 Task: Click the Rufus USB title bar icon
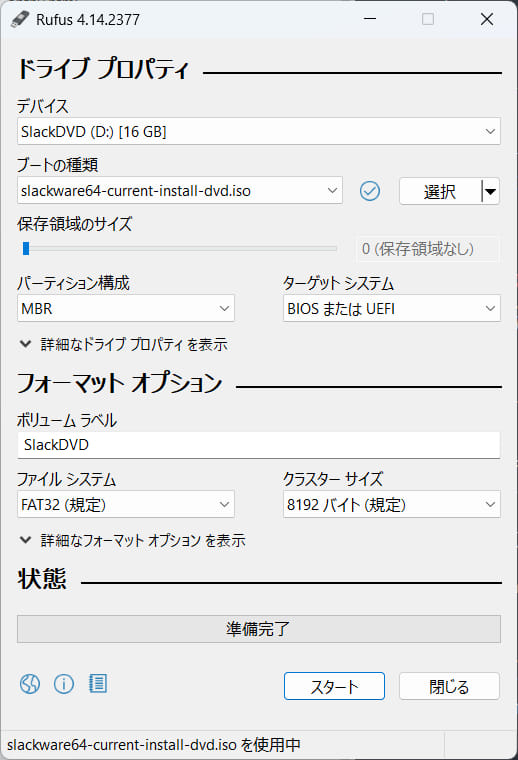coord(20,19)
